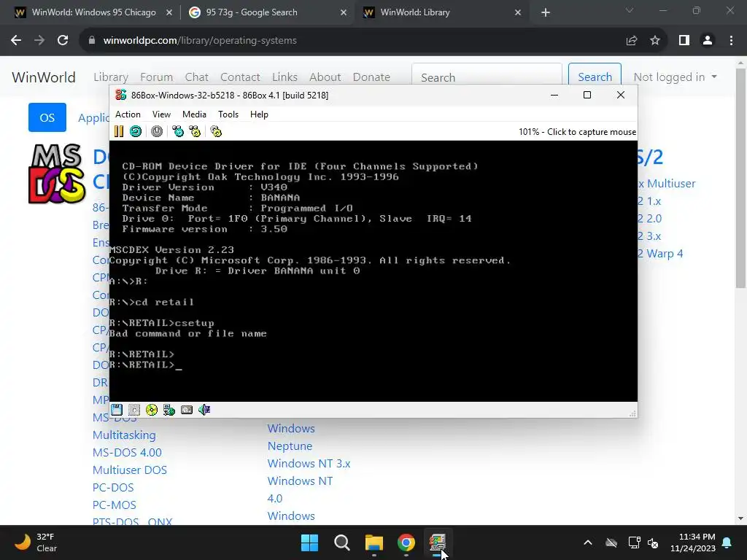747x560 pixels.
Task: Open the Windows Neptune link
Action: pos(290,437)
